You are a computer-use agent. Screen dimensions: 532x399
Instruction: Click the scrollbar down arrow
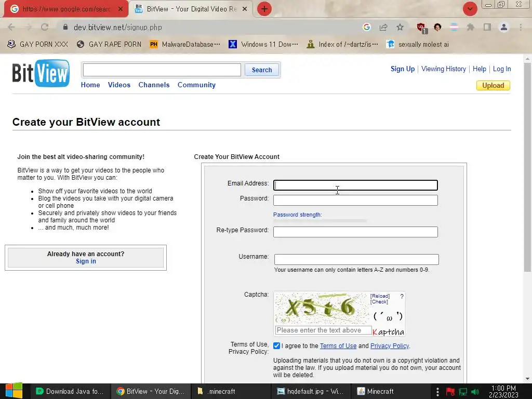point(527,379)
